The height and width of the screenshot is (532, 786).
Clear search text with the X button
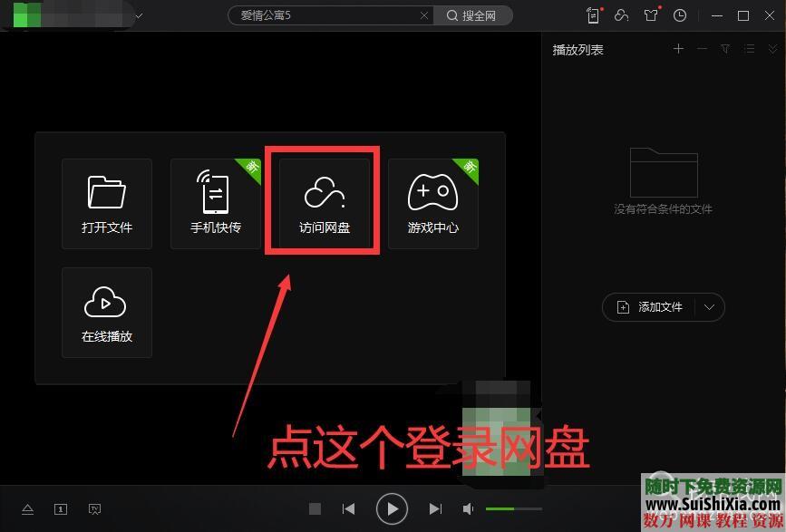point(424,15)
